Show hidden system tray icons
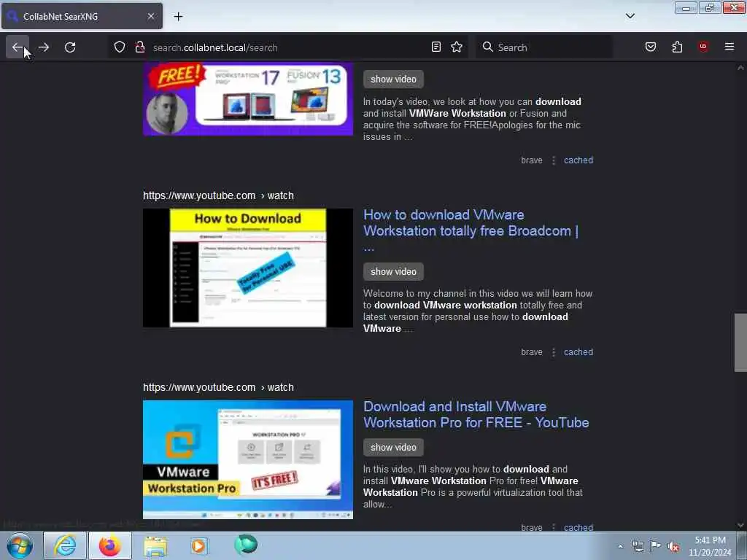The height and width of the screenshot is (560, 747). click(x=620, y=546)
